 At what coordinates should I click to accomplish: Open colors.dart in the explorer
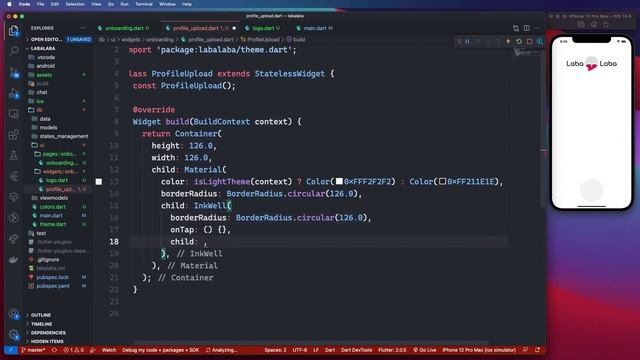point(52,207)
